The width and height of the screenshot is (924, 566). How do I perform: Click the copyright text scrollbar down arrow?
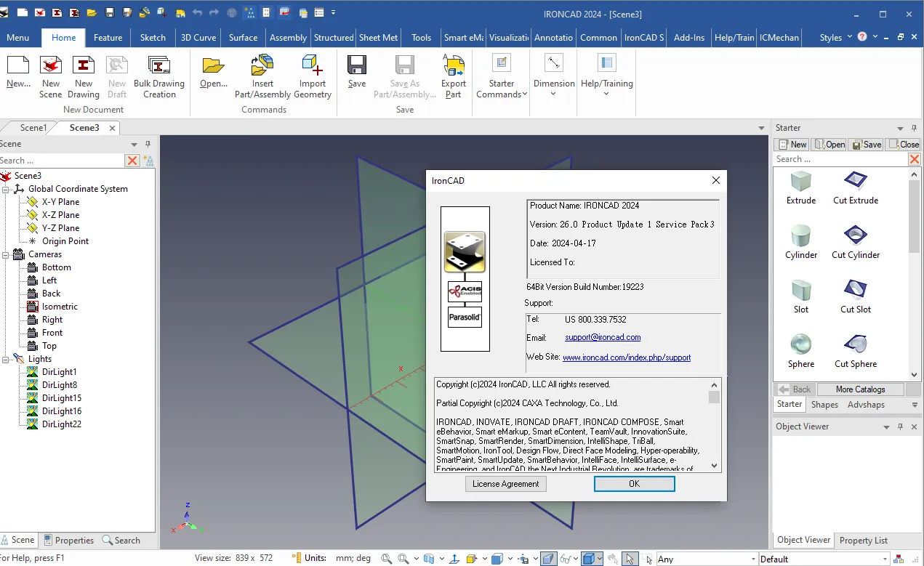tap(714, 466)
